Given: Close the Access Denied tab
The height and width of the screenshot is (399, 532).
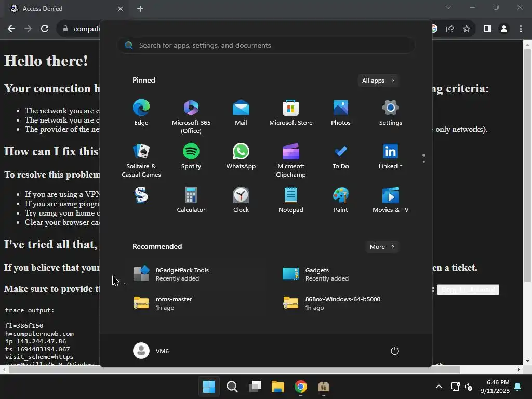Looking at the screenshot, I should click(121, 9).
